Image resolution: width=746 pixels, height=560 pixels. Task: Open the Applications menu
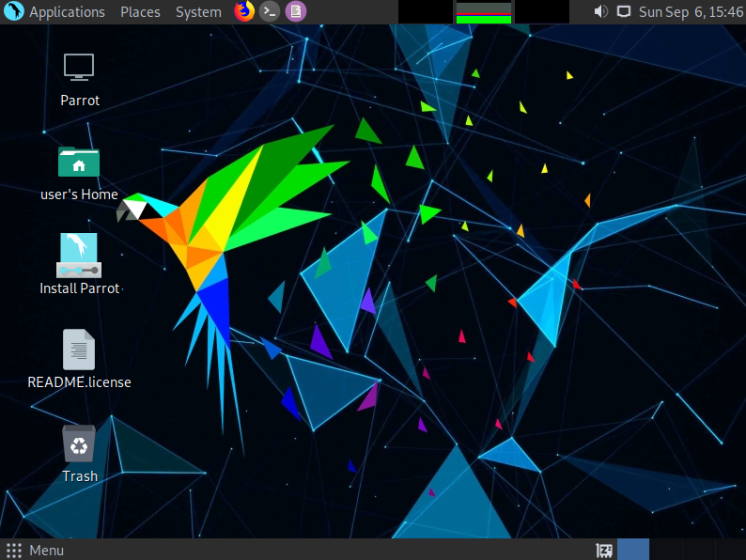click(67, 12)
